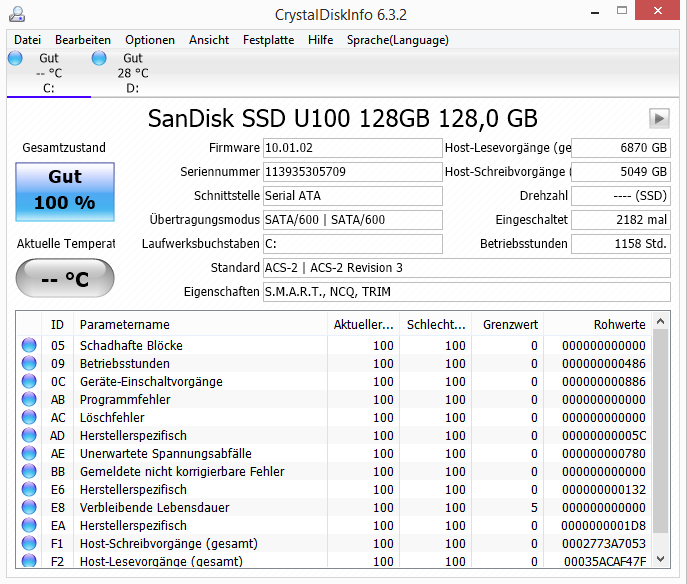Click the Seriennummer field 113935305709
Viewport: 687px width, 584px height.
pos(353,172)
